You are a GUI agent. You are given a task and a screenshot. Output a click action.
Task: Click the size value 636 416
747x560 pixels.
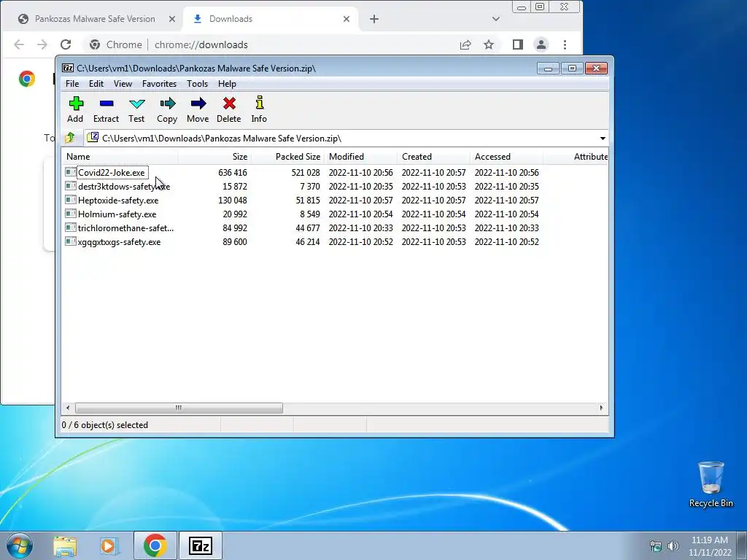[233, 172]
